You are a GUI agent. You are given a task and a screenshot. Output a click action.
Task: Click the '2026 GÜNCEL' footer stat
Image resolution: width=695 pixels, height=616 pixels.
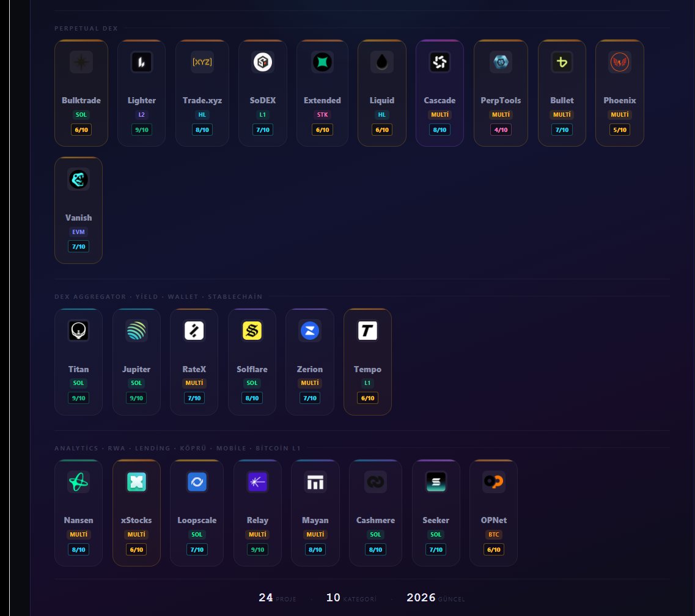click(x=436, y=598)
